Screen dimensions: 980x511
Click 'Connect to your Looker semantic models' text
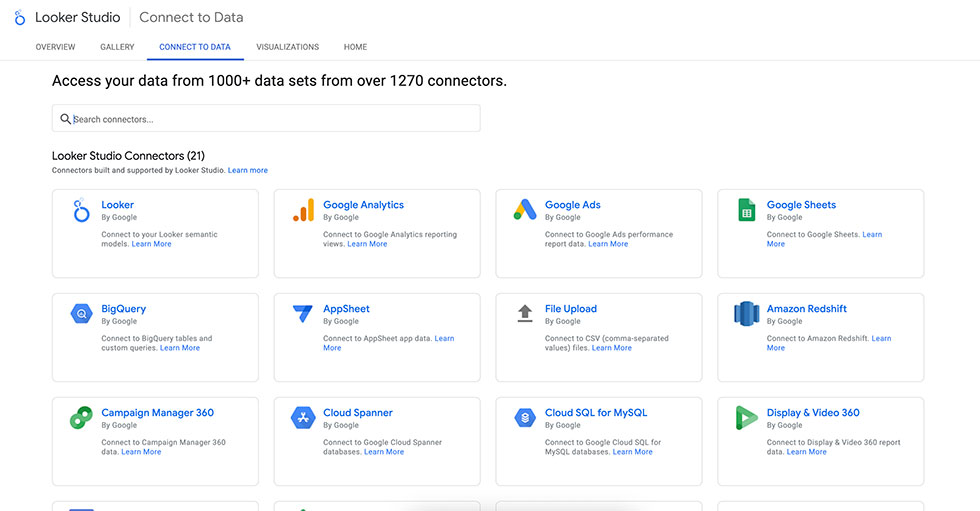click(159, 239)
